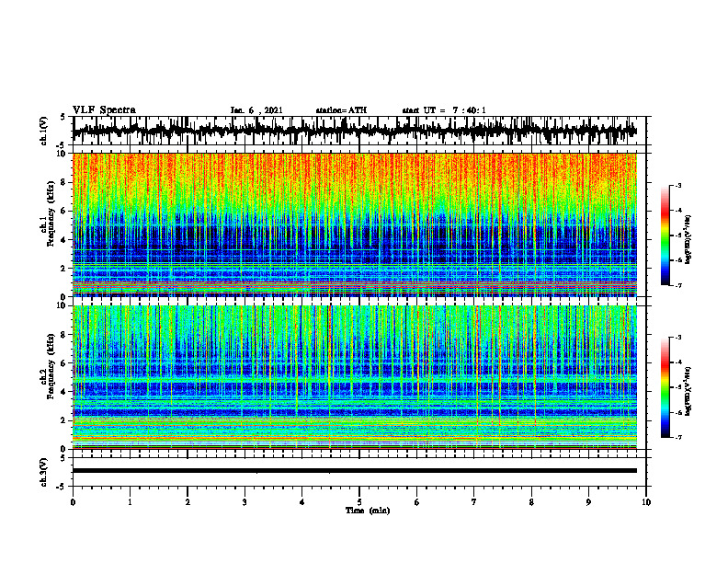Click the "-5" tick on ch.1(V) axis
This screenshot has width=728, height=563.
(61, 145)
